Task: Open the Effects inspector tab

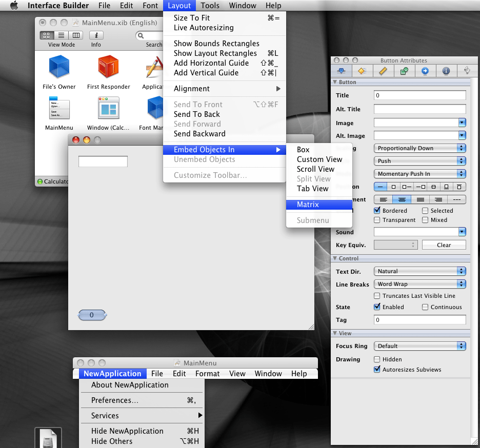Action: coord(363,71)
